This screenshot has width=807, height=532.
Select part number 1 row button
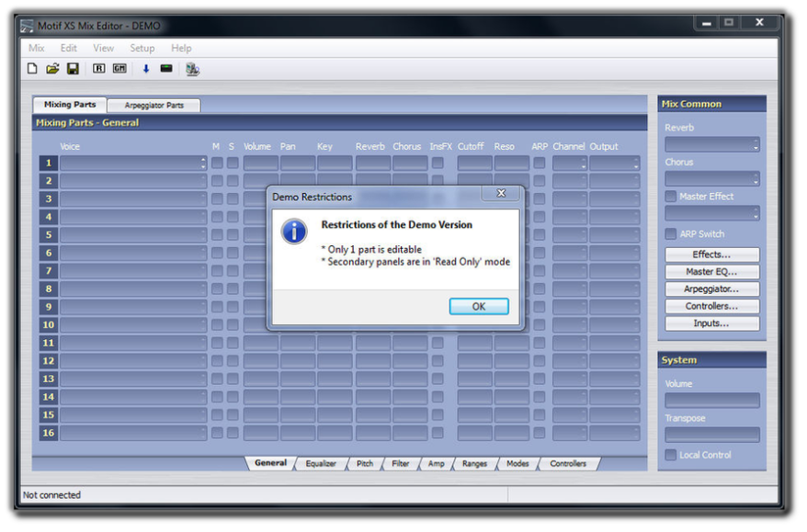(49, 164)
